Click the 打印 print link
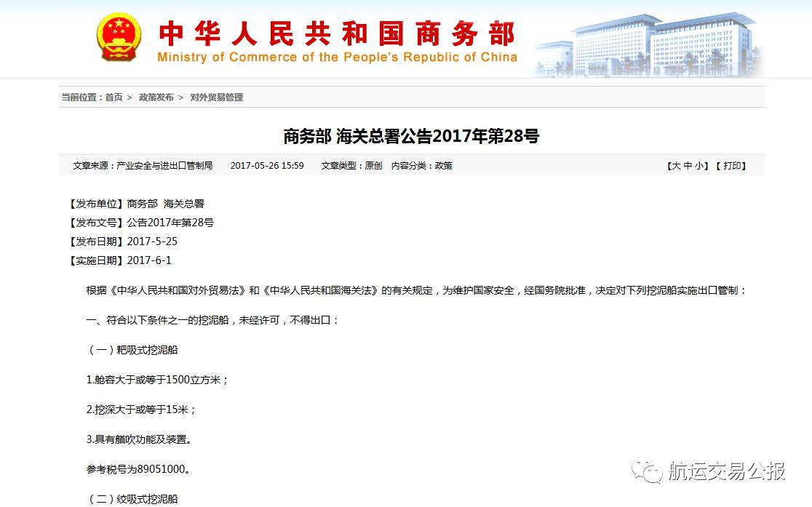This screenshot has height=507, width=812. point(732,166)
